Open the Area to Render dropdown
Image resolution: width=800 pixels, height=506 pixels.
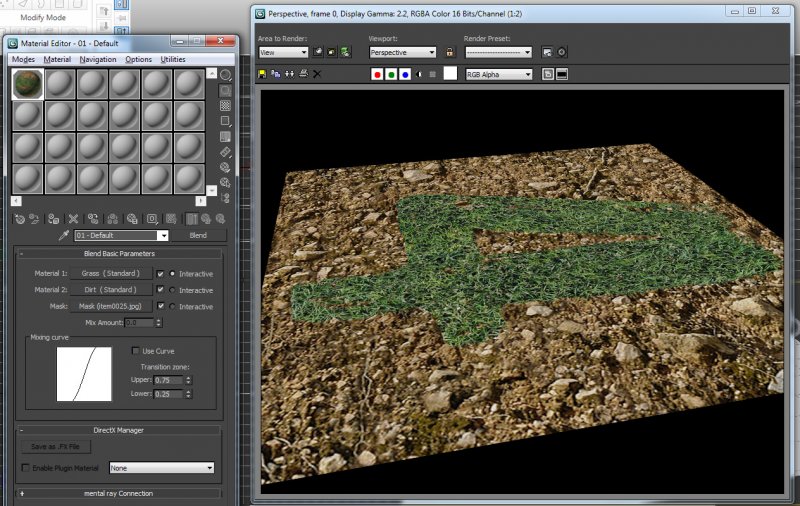[283, 52]
